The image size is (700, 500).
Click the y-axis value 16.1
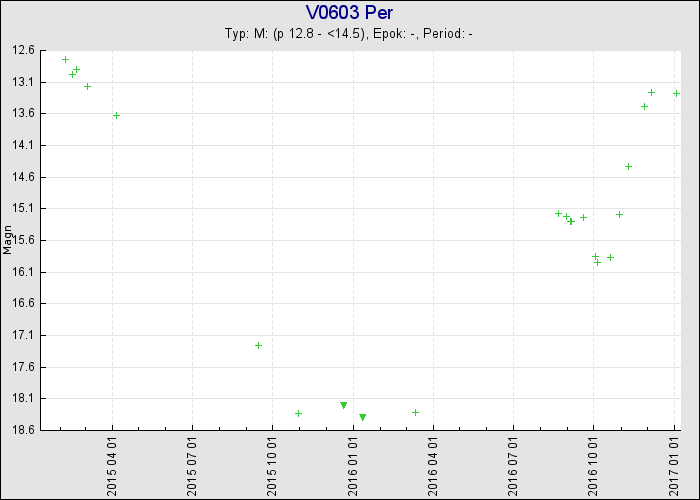coord(23,272)
